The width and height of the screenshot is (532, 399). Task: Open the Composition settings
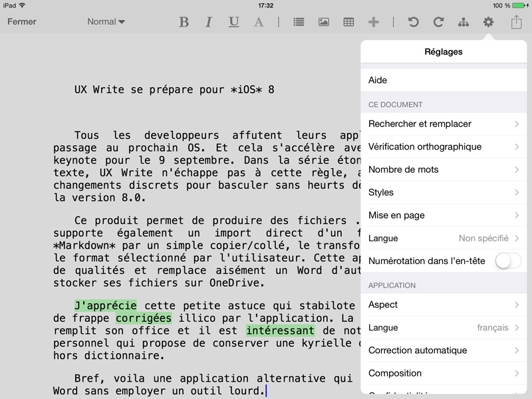[x=444, y=373]
